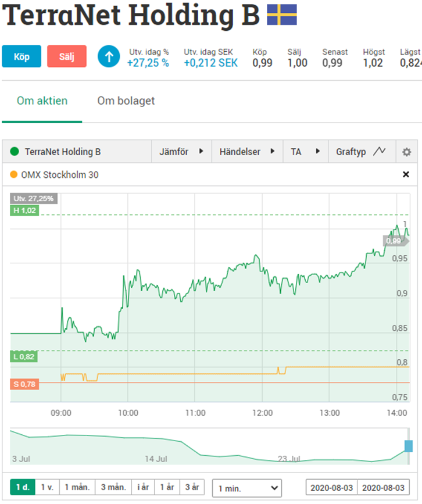Click the H 1,02 high marker label

pyautogui.click(x=24, y=210)
